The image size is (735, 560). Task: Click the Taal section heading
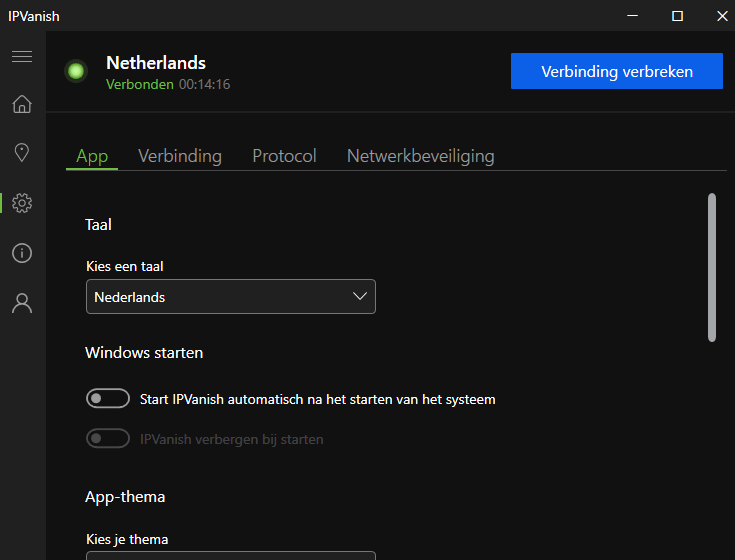pos(98,224)
